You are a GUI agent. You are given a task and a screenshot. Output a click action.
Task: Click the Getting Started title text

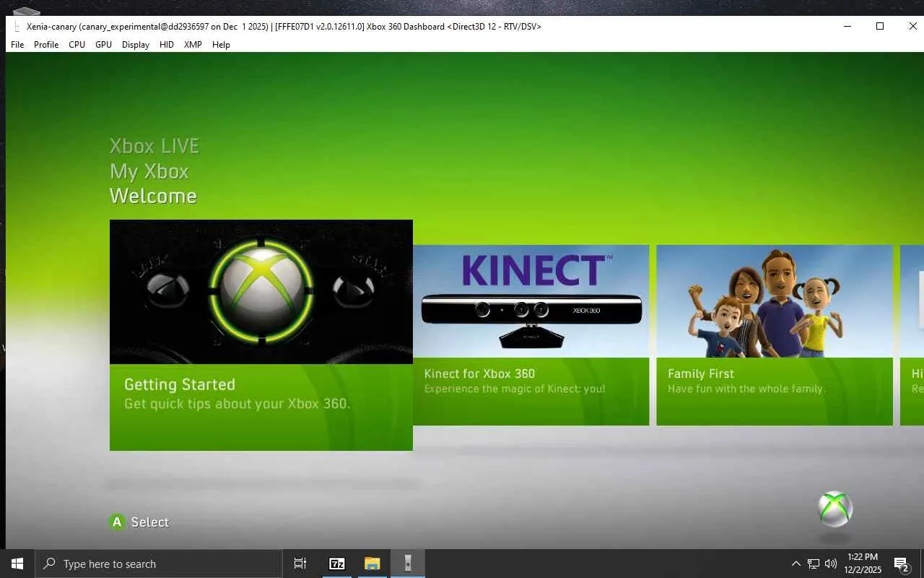[x=180, y=384]
